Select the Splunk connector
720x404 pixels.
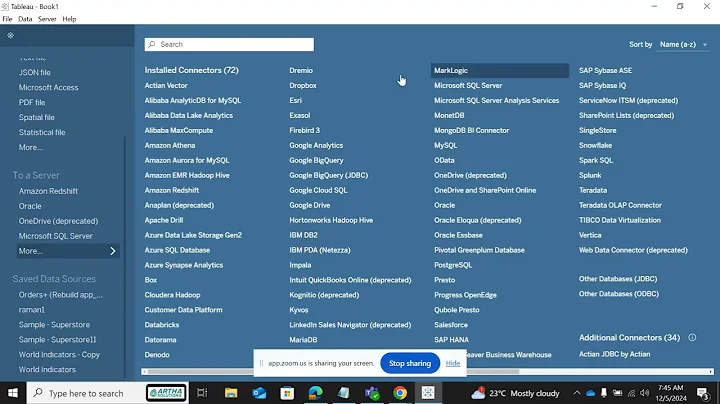pos(590,175)
